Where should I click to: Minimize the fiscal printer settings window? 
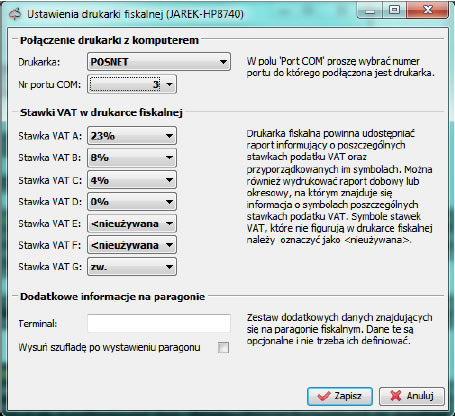(x=370, y=11)
